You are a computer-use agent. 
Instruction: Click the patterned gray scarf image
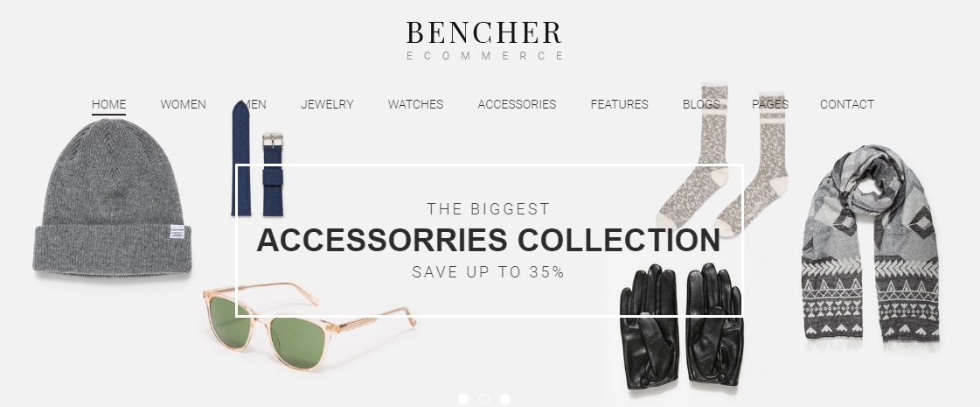[x=872, y=248]
